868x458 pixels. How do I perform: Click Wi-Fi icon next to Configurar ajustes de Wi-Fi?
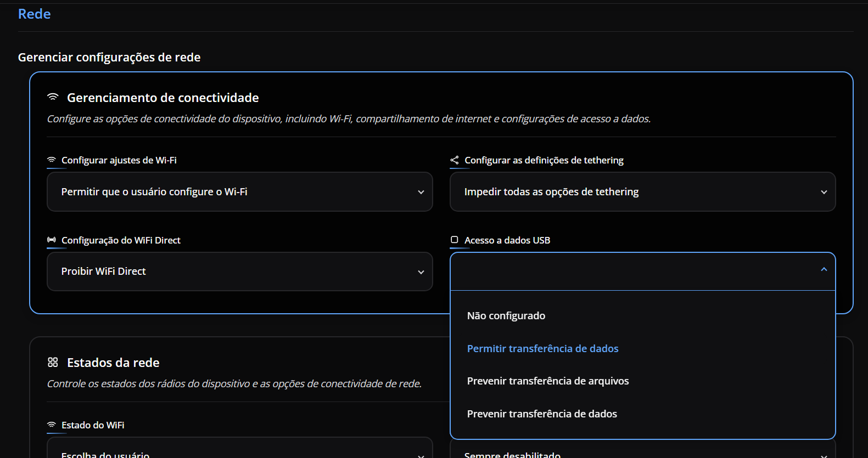pos(52,160)
